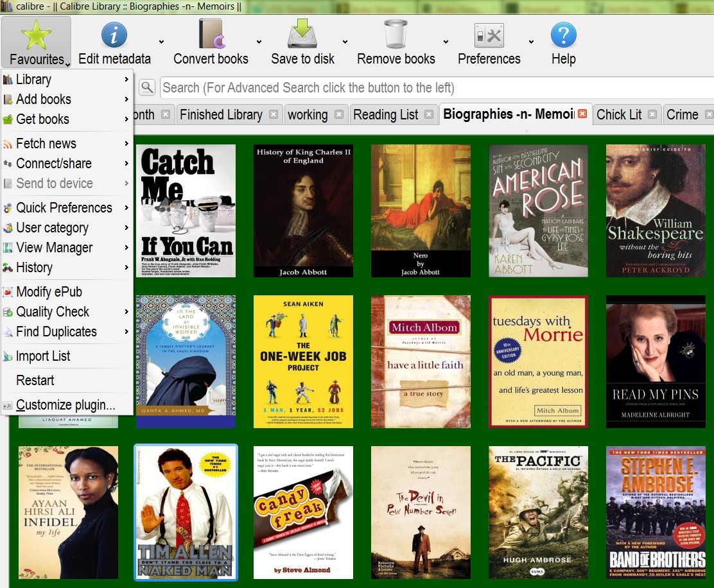714x588 pixels.
Task: Open the Remove books dropdown arrow
Action: [x=446, y=42]
